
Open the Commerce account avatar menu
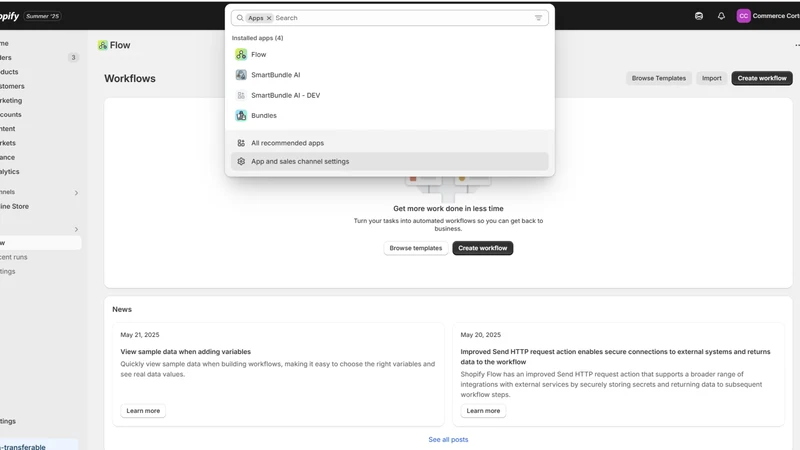pos(743,16)
